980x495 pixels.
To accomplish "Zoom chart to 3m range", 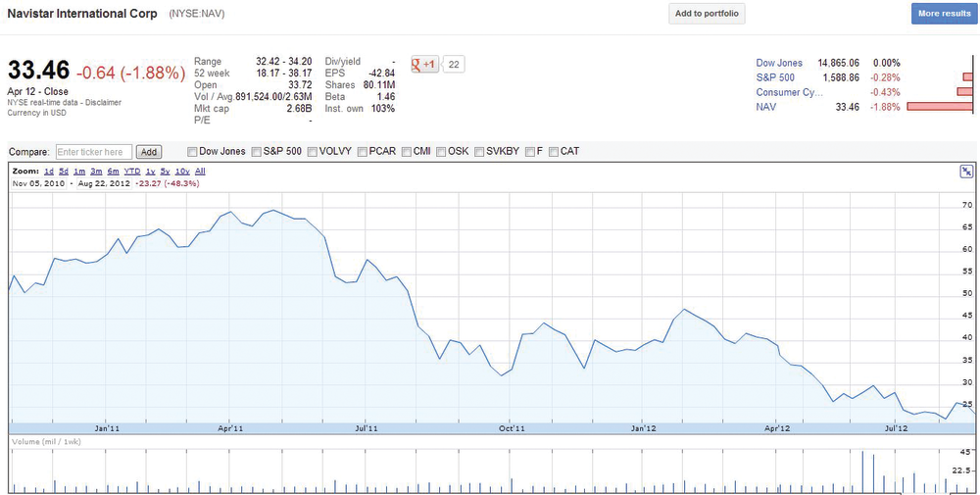I will (96, 172).
